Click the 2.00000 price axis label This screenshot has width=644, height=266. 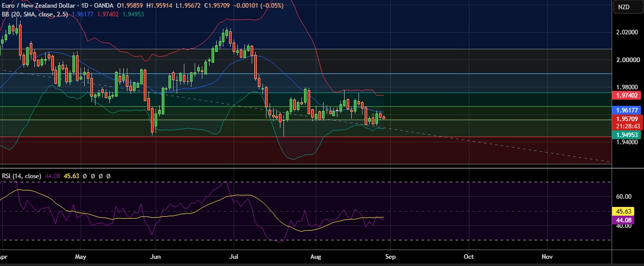627,60
